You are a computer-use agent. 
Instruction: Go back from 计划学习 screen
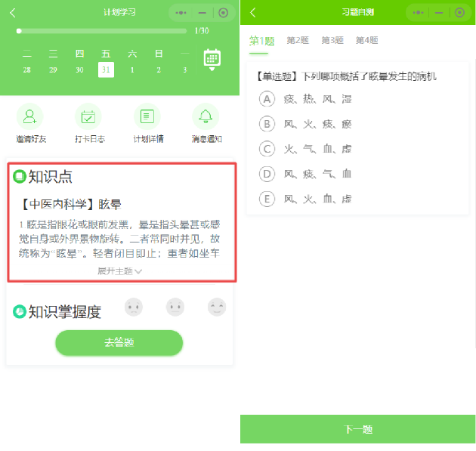[13, 13]
